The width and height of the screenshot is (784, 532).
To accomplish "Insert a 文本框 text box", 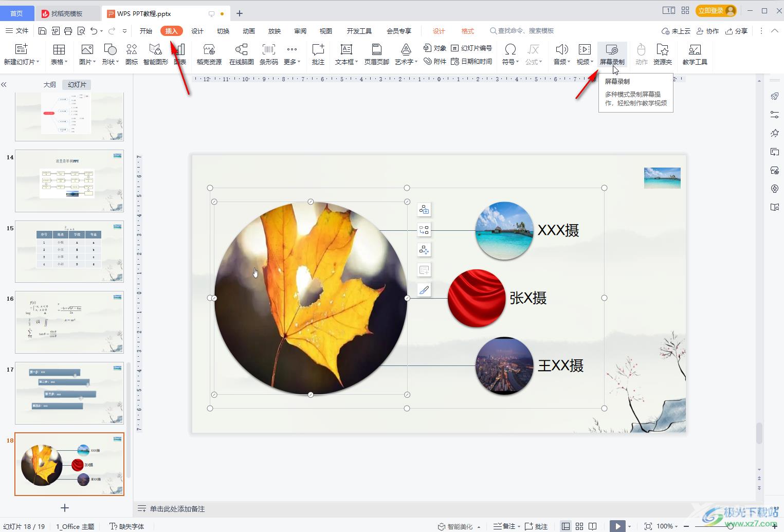I will pos(347,54).
